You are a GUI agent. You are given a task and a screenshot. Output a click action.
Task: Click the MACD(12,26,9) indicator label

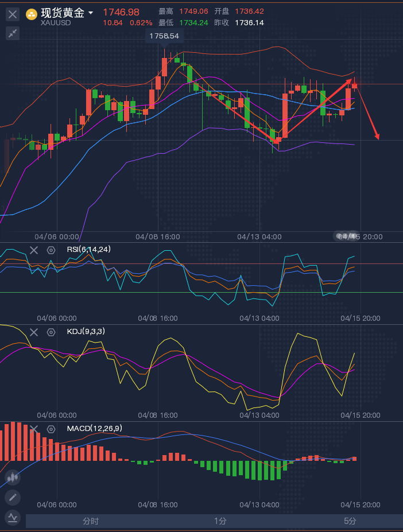point(94,428)
